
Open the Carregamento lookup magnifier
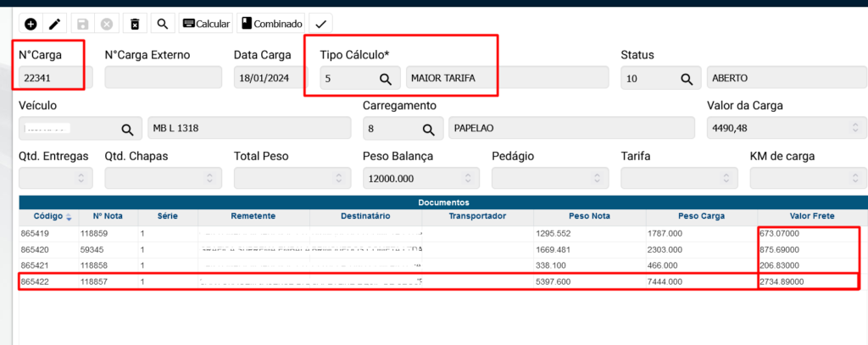pyautogui.click(x=428, y=129)
